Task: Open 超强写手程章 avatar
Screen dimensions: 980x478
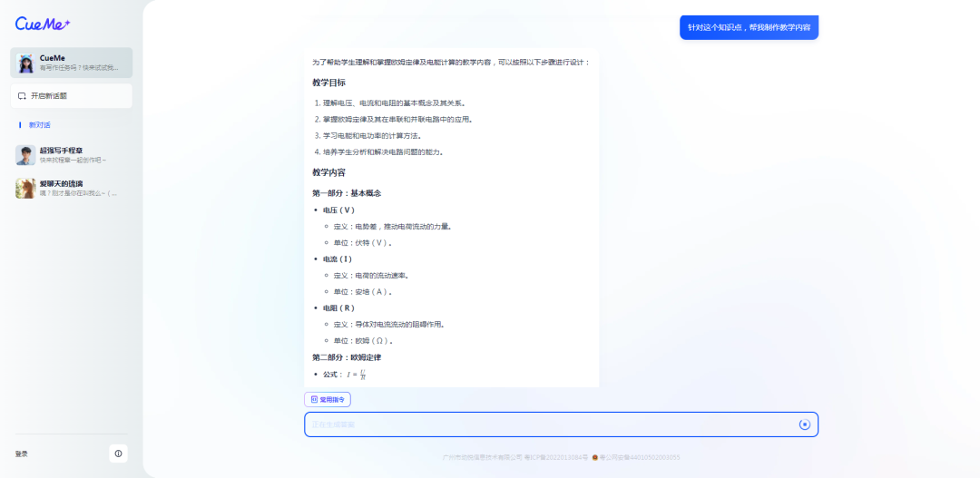Action: click(x=25, y=155)
